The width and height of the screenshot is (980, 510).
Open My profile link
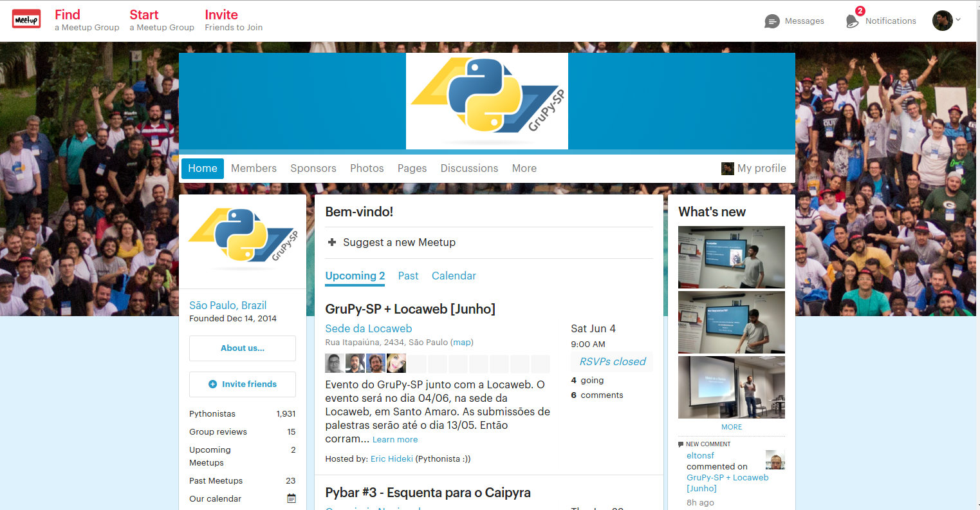(762, 168)
